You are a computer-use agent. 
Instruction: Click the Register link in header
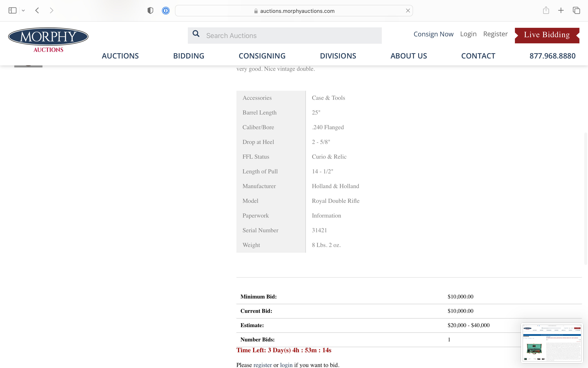[x=496, y=34]
